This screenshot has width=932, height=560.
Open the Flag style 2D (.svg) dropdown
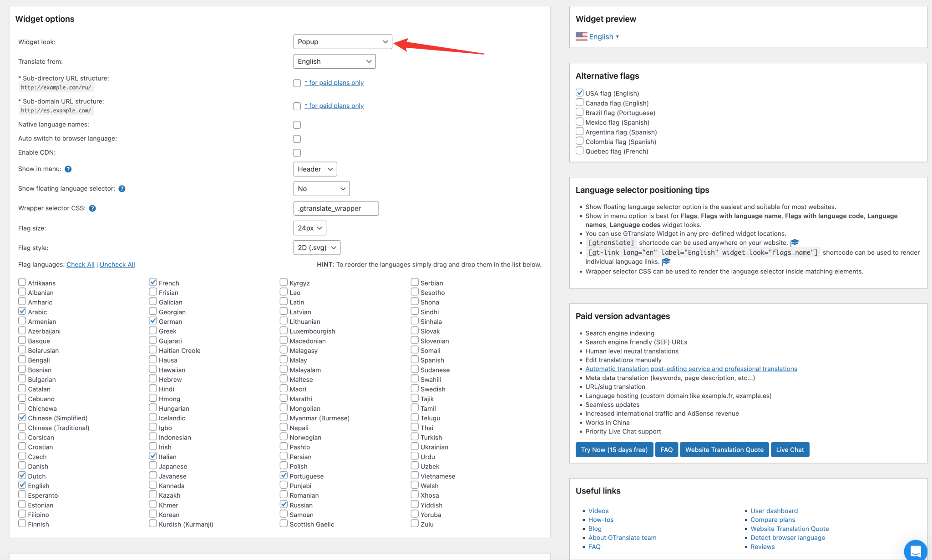[317, 248]
